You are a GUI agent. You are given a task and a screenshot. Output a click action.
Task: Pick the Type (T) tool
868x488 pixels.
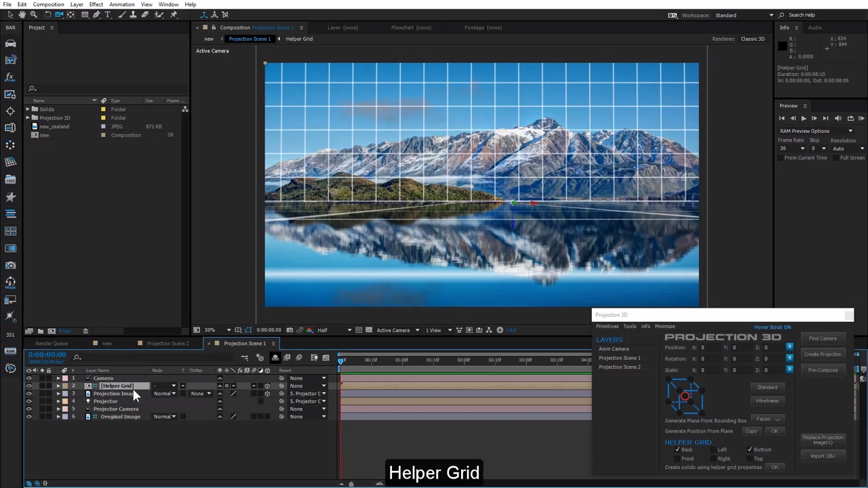click(x=108, y=15)
